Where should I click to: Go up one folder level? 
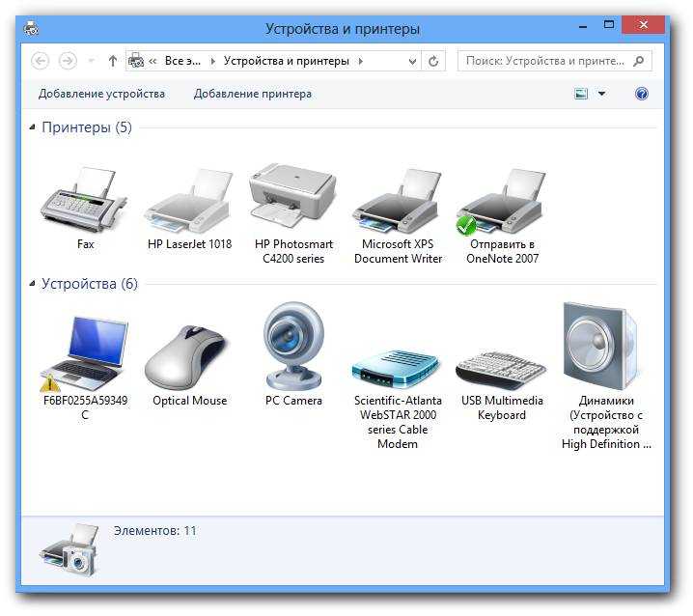pos(113,61)
